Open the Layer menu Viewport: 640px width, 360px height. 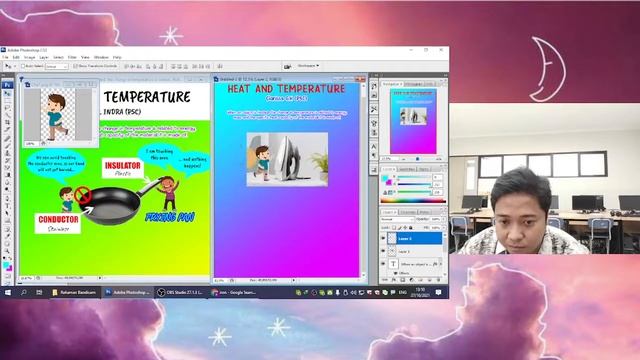44,57
